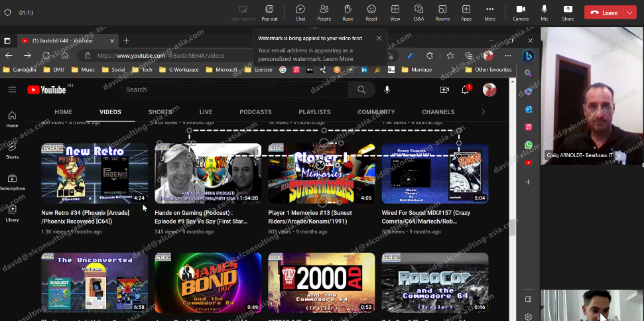Open the Teams Chat panel
This screenshot has height=321, width=644.
coord(300,13)
